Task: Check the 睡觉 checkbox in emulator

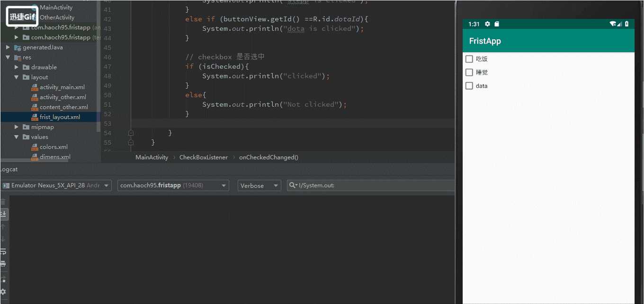Action: (469, 73)
